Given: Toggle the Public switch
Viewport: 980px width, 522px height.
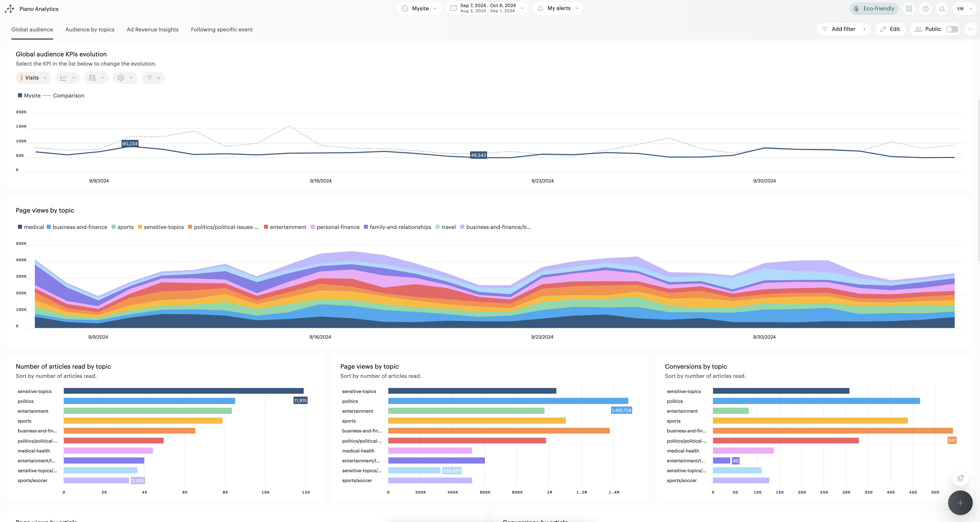Looking at the screenshot, I should 952,29.
